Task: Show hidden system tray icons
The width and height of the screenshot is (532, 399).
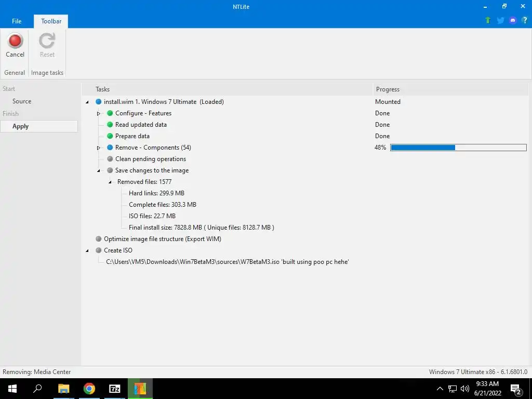Action: (440, 389)
